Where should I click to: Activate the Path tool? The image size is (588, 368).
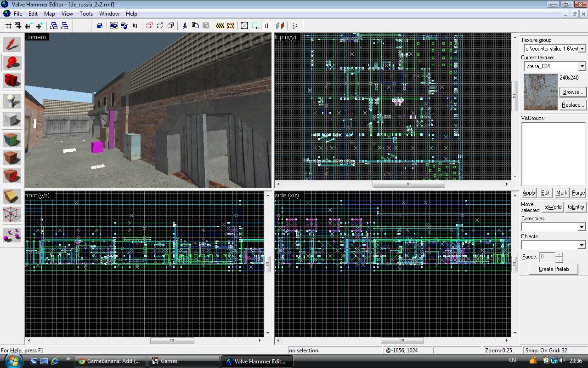click(12, 235)
